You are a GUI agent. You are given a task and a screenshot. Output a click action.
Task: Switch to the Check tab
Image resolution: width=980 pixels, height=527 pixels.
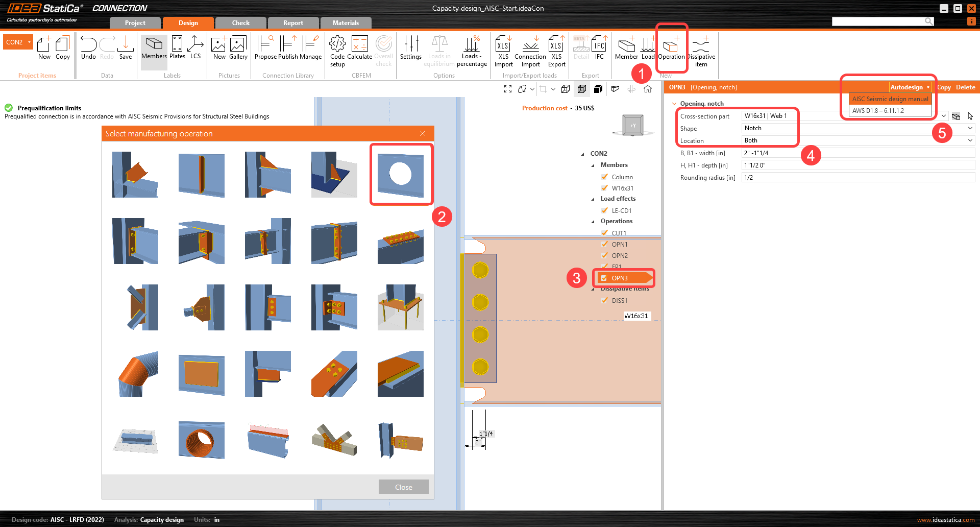(240, 22)
